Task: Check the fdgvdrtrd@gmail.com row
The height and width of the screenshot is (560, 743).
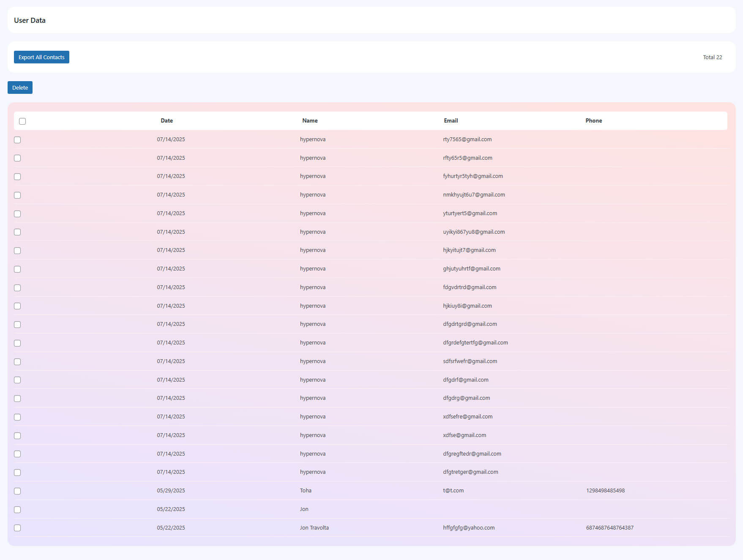Action: [x=17, y=288]
